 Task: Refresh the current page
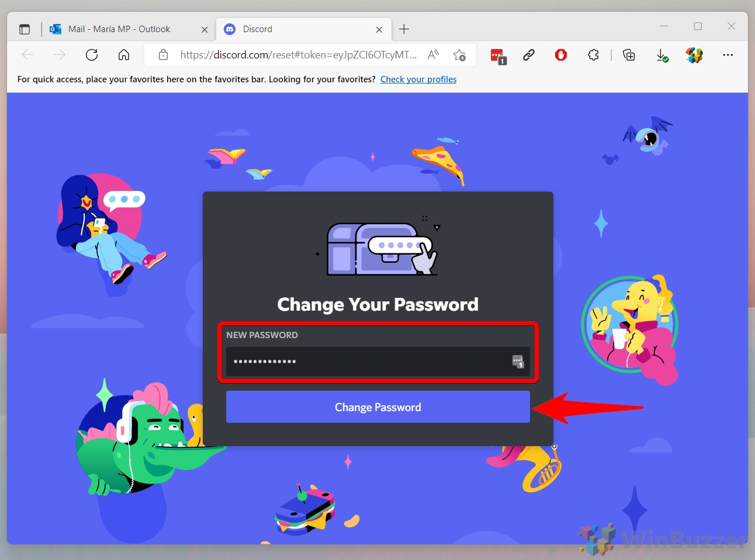pyautogui.click(x=92, y=55)
